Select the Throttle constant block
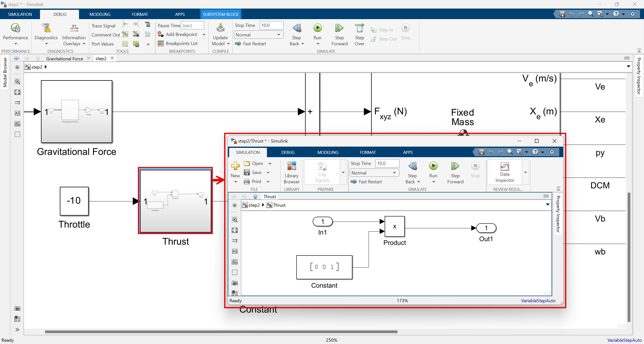 coord(74,201)
